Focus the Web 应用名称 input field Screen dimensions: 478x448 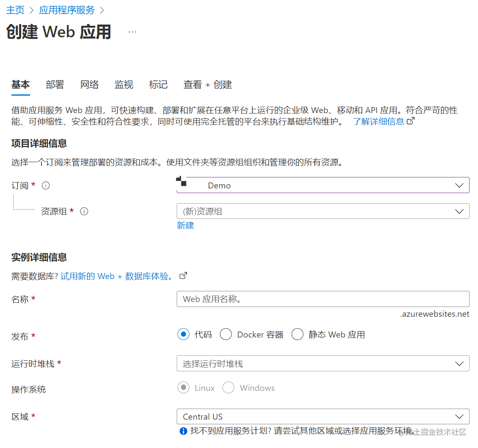323,299
